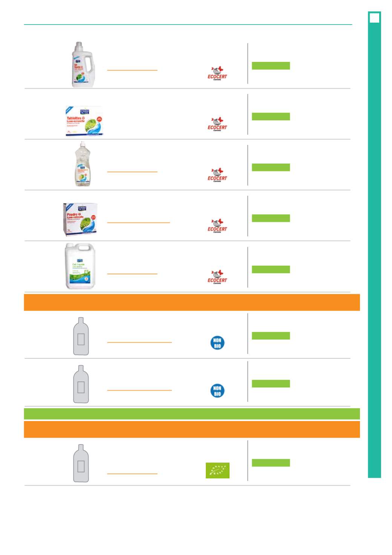The image size is (392, 555).
Task: Check the white square atop teal sidebar
Action: point(375,18)
